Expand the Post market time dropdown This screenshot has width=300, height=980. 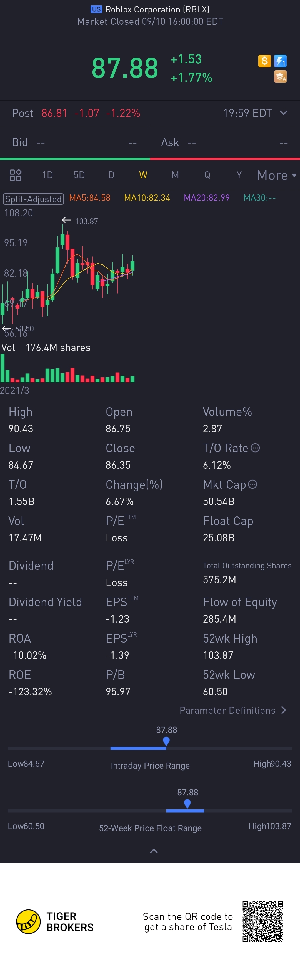point(283,113)
